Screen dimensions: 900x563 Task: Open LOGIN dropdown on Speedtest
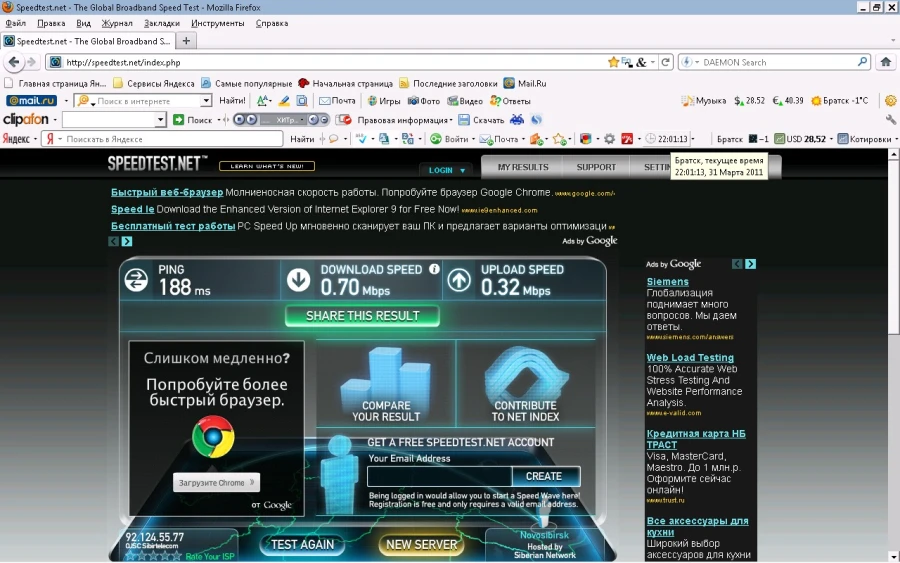pos(447,170)
